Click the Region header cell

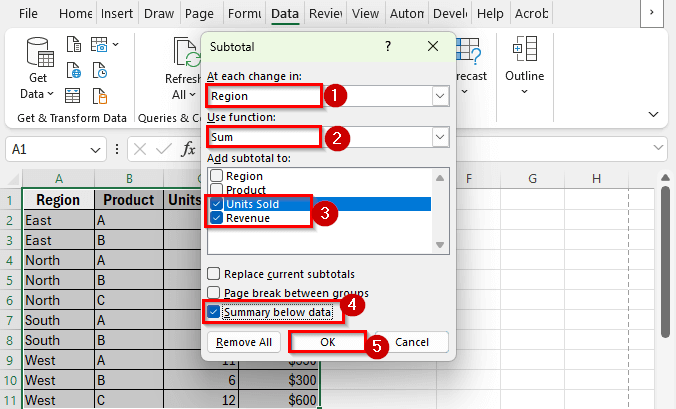59,200
